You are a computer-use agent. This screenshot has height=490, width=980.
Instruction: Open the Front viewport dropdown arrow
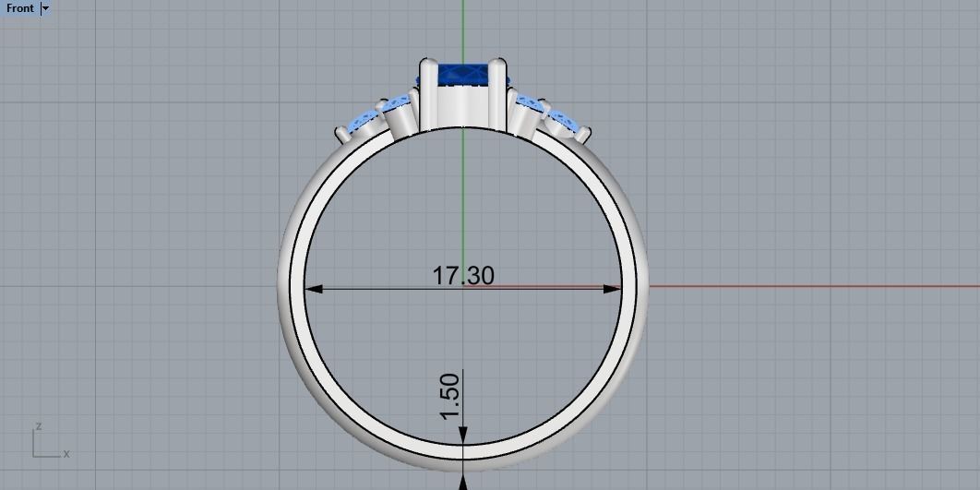pyautogui.click(x=45, y=8)
